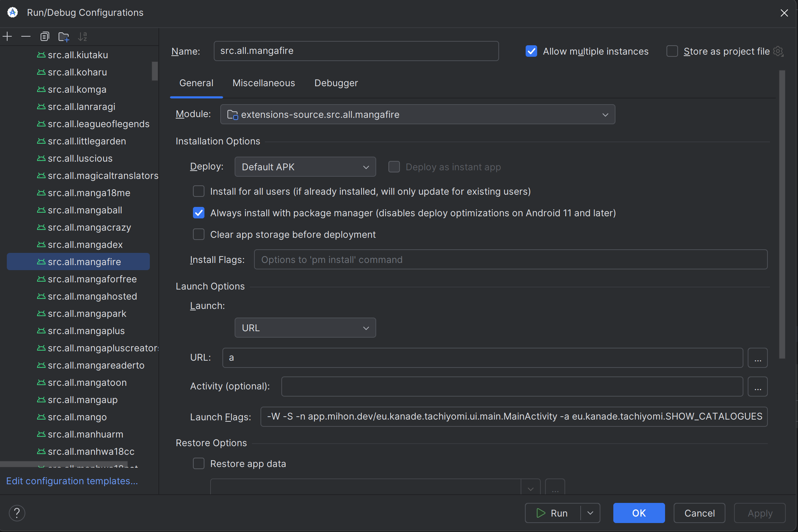
Task: Open the Launch URL dropdown
Action: coord(305,328)
